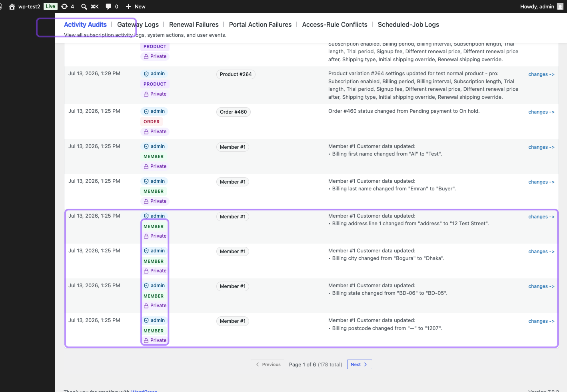Open changes link for billing postcode row
This screenshot has height=392, width=567.
point(541,321)
